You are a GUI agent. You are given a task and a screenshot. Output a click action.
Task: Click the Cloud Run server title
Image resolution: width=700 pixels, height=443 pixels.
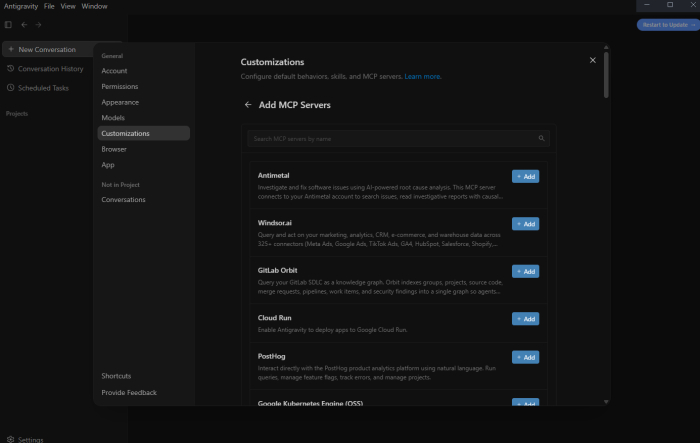[275, 318]
